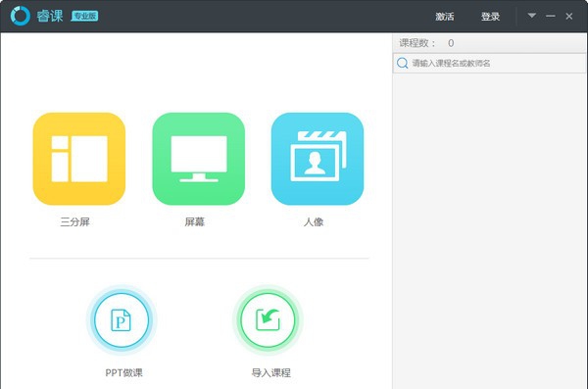Start a three-split screen (三分屏) recording
The width and height of the screenshot is (588, 389).
coord(79,159)
